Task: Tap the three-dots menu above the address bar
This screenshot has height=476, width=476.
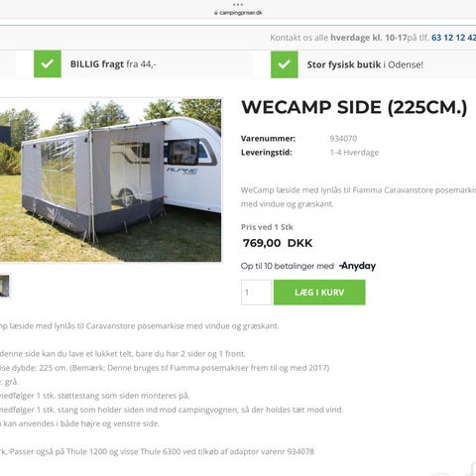Action: [238, 5]
